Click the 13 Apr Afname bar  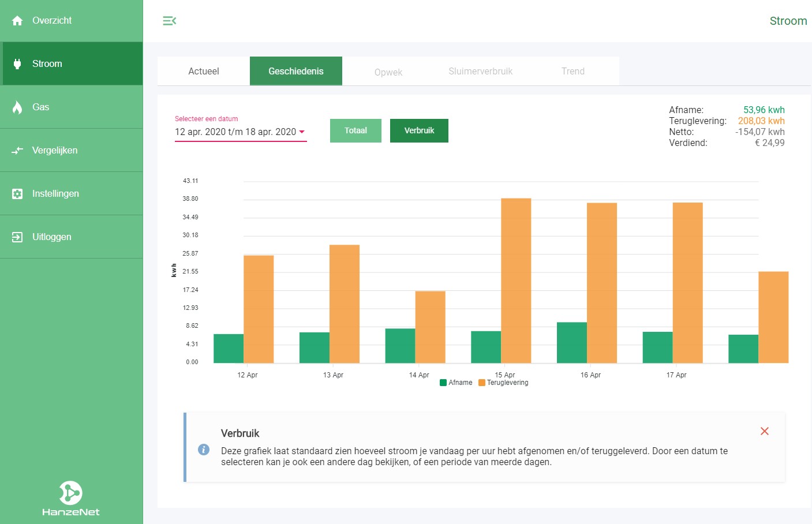[315, 347]
